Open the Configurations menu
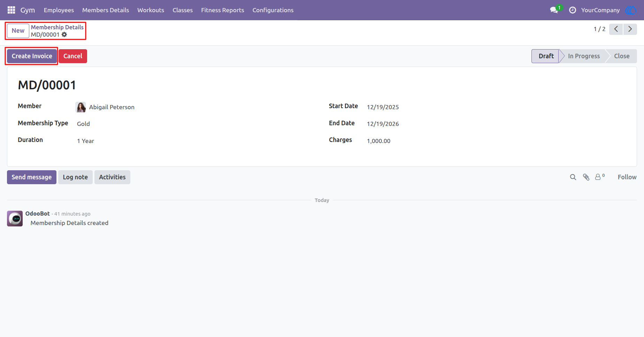 click(x=273, y=10)
